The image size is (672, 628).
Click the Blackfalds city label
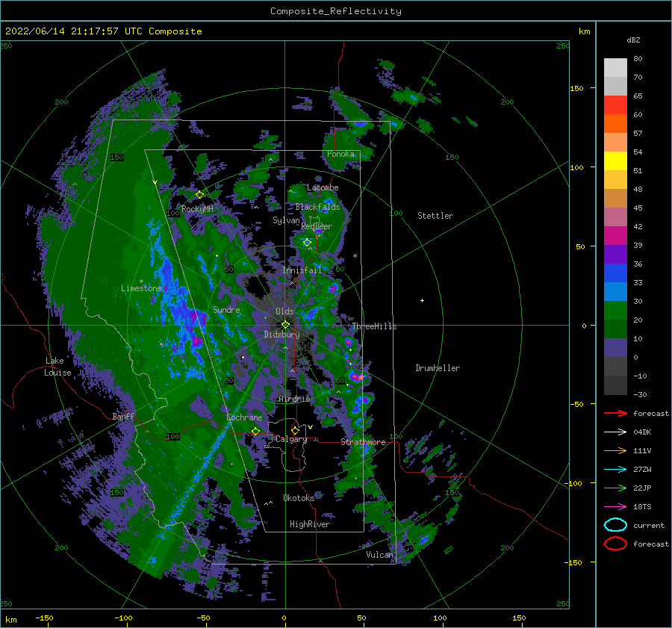(x=317, y=207)
